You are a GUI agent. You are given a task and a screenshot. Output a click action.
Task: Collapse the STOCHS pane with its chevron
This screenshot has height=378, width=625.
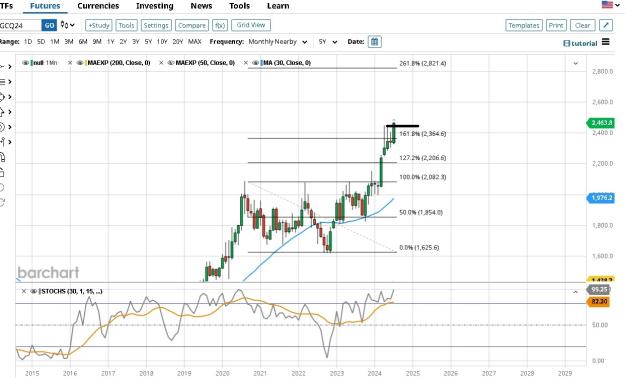[575, 292]
